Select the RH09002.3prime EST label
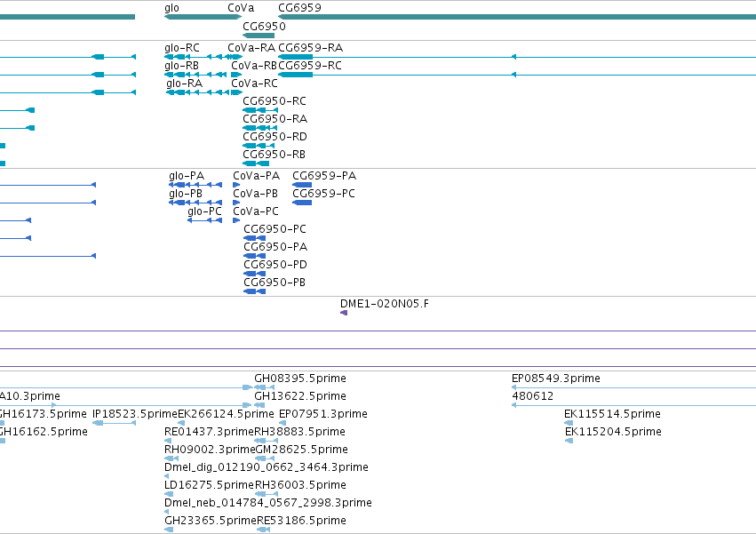 point(210,450)
